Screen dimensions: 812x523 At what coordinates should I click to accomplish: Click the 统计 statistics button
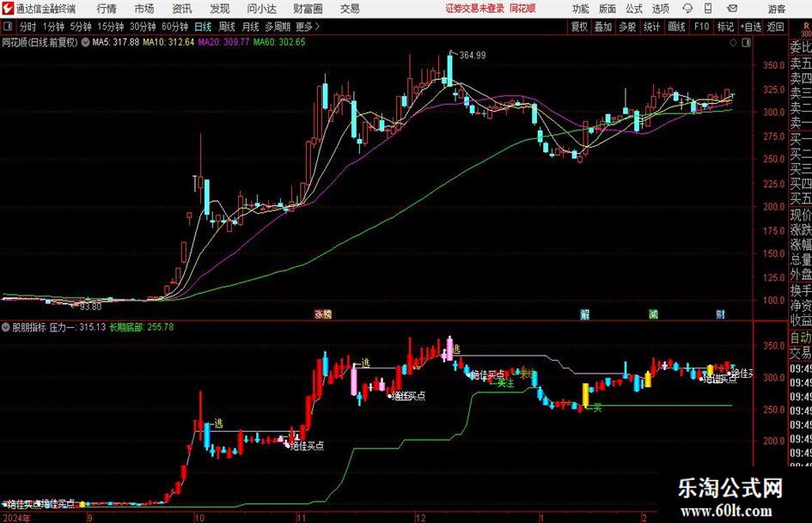(x=651, y=27)
